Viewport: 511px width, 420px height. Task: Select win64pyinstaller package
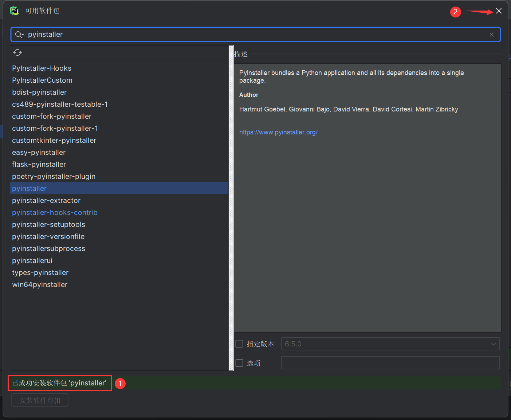coord(119,284)
